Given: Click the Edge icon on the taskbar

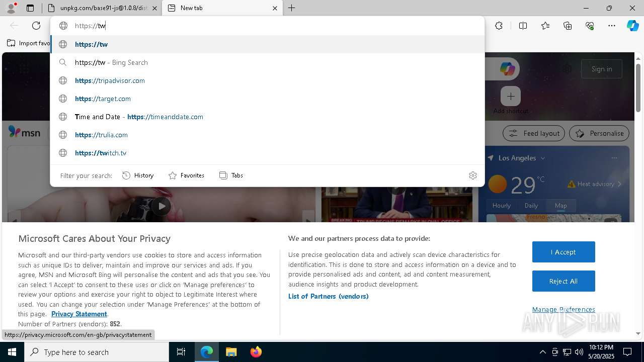Looking at the screenshot, I should pos(207,352).
